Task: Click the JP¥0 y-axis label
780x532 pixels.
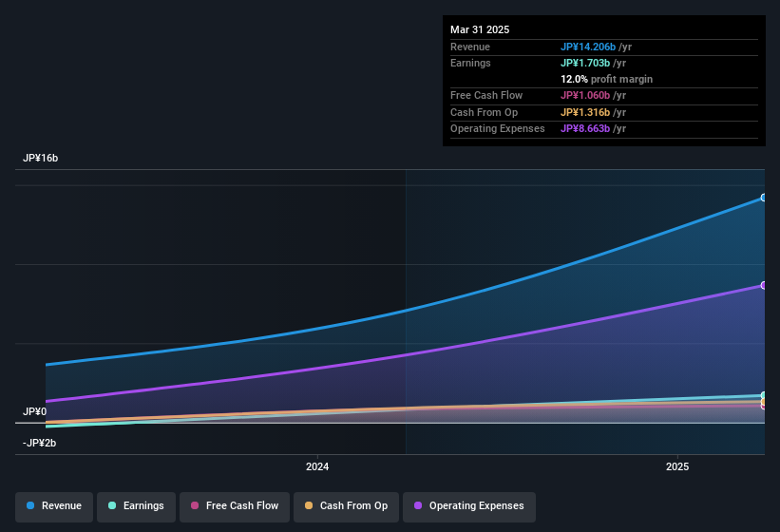Action: [x=35, y=411]
